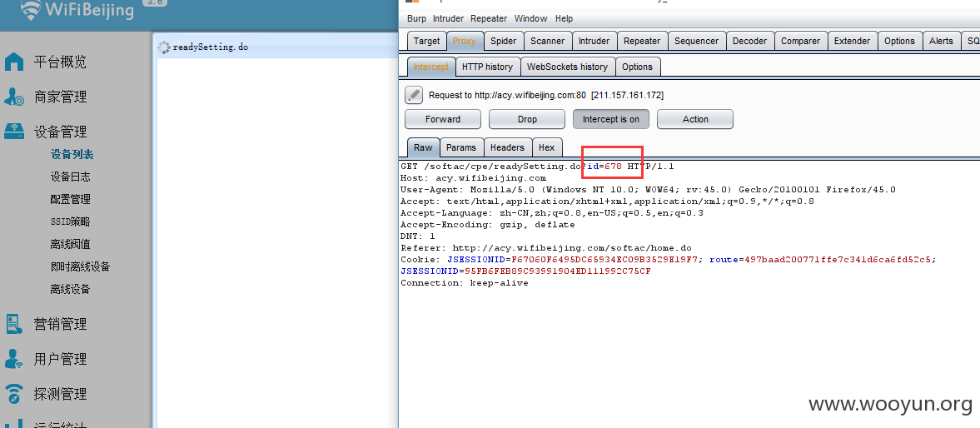This screenshot has width=980, height=428.
Task: Open the Help menu
Action: [564, 19]
